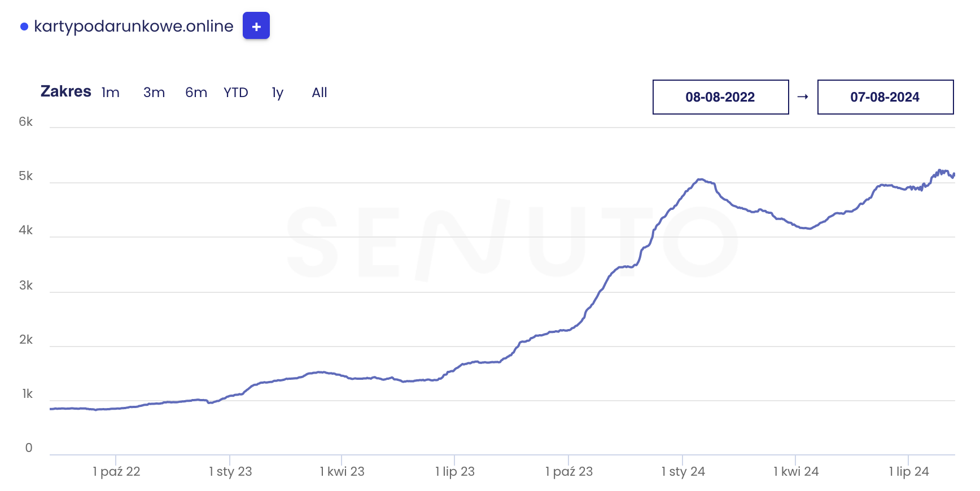The width and height of the screenshot is (980, 491).
Task: Click the '1 sty 23' axis label
Action: [230, 472]
